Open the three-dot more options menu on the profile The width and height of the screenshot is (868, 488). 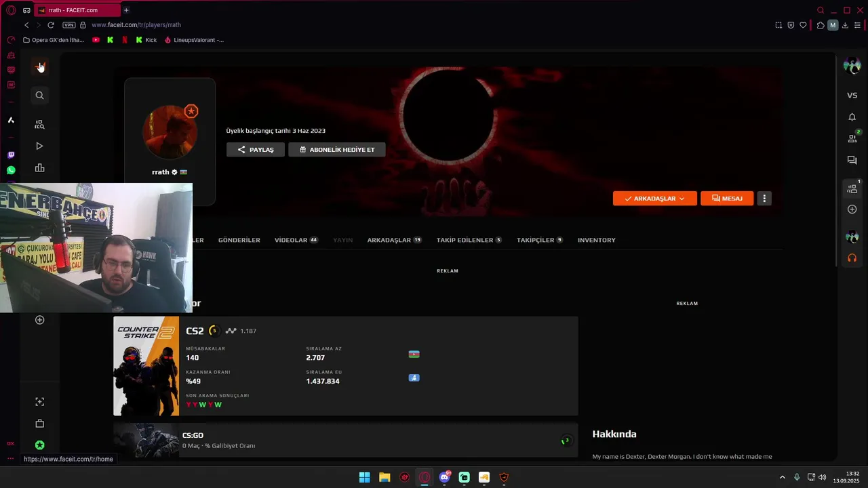764,199
